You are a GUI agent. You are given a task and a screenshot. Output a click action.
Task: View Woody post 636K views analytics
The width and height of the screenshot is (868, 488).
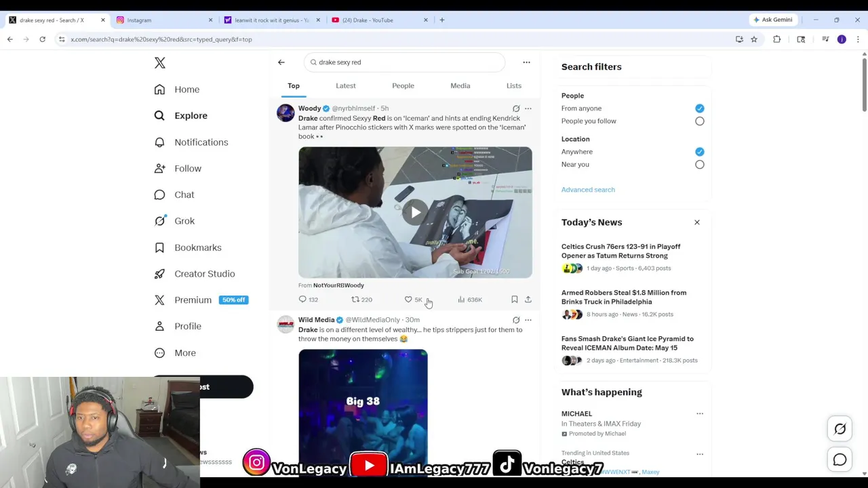point(469,300)
